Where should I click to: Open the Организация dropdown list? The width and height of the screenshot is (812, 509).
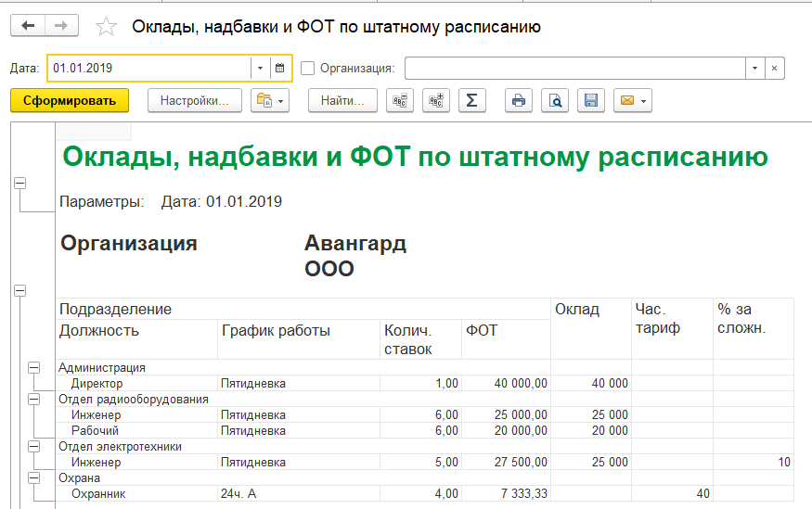[x=755, y=68]
